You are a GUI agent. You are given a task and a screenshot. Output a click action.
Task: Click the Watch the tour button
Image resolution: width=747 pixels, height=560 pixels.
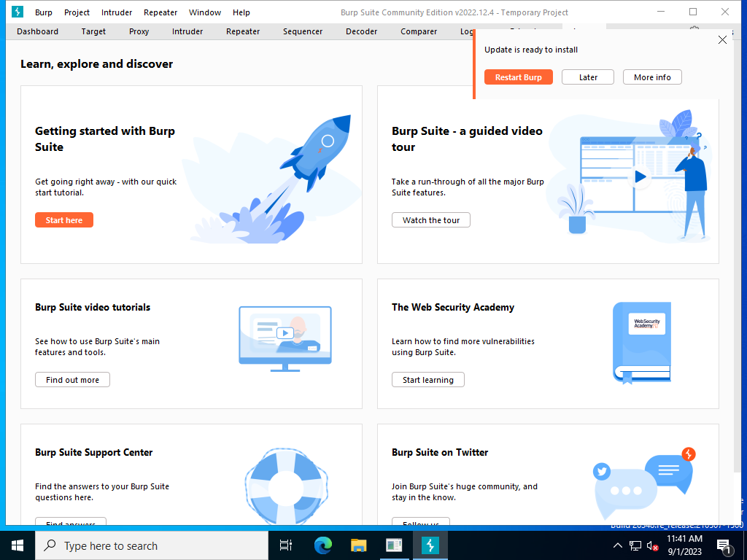[431, 220]
